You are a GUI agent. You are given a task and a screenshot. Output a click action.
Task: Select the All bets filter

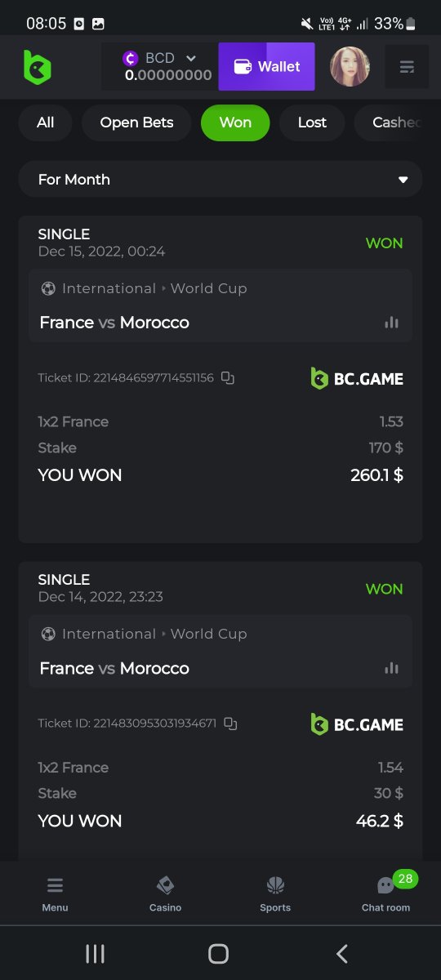[x=46, y=122]
